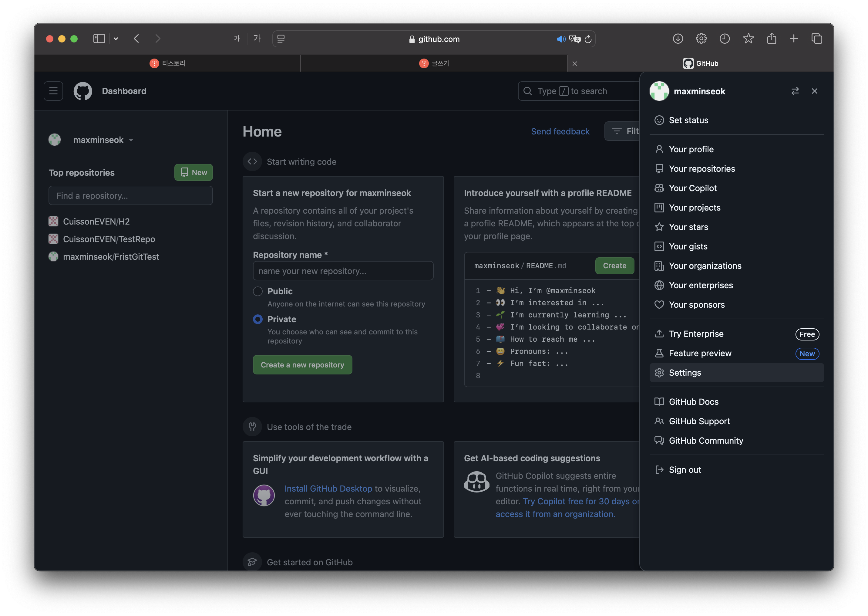Open the hamburger navigation menu
Image resolution: width=868 pixels, height=616 pixels.
point(53,91)
